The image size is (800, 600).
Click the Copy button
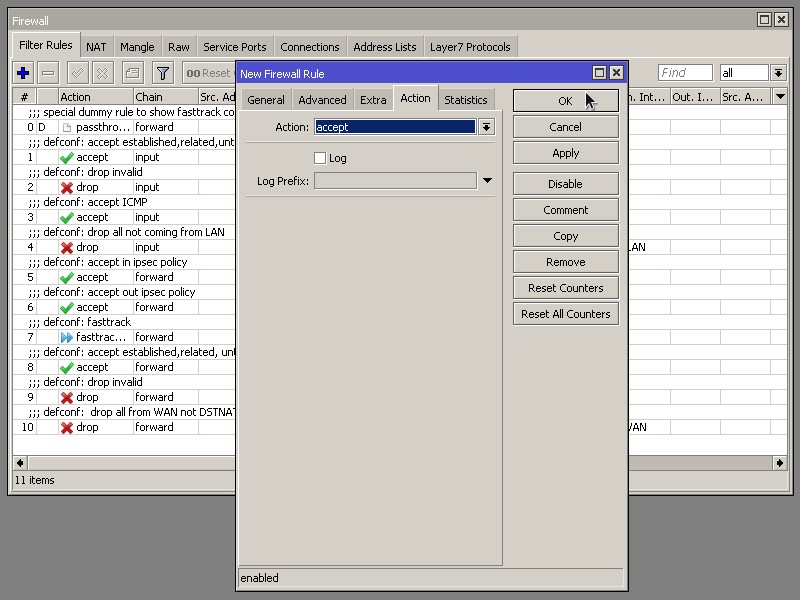coord(566,236)
